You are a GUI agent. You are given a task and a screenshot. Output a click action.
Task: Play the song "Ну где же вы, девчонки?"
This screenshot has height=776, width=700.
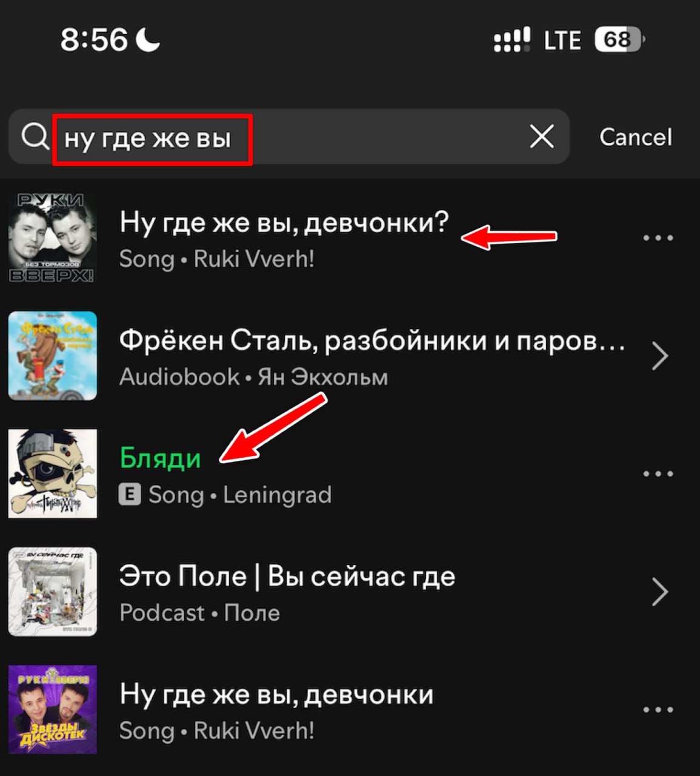click(x=284, y=222)
